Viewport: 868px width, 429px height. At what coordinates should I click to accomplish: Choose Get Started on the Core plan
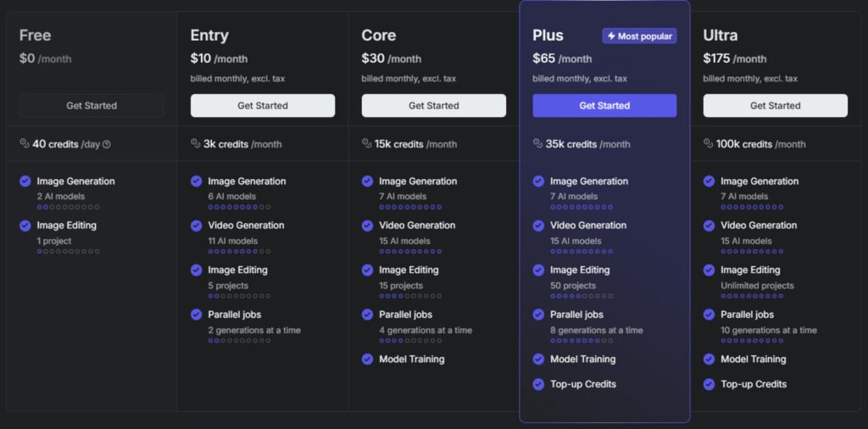(x=433, y=105)
